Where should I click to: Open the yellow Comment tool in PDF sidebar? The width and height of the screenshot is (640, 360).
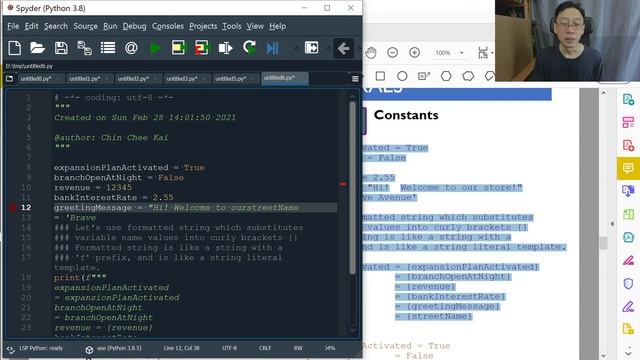(x=628, y=168)
